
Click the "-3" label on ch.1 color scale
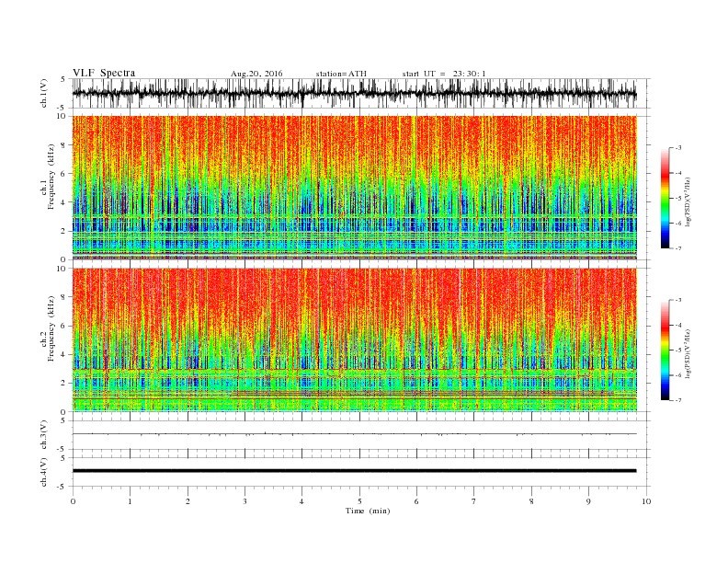[x=677, y=148]
